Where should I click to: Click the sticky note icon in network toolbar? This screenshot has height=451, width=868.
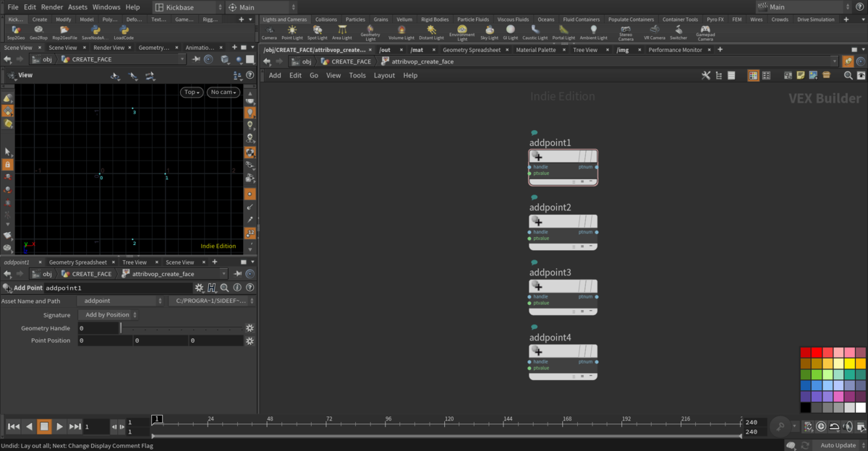click(801, 75)
